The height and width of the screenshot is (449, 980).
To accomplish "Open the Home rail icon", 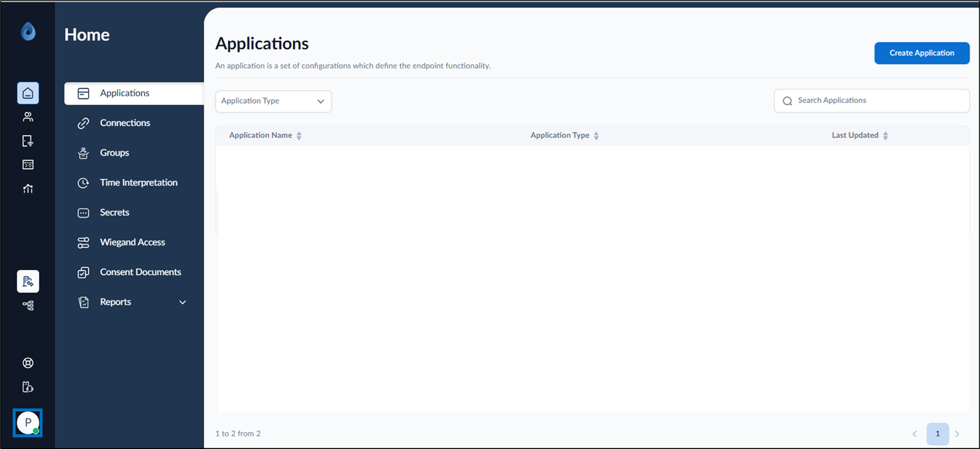I will coord(28,93).
